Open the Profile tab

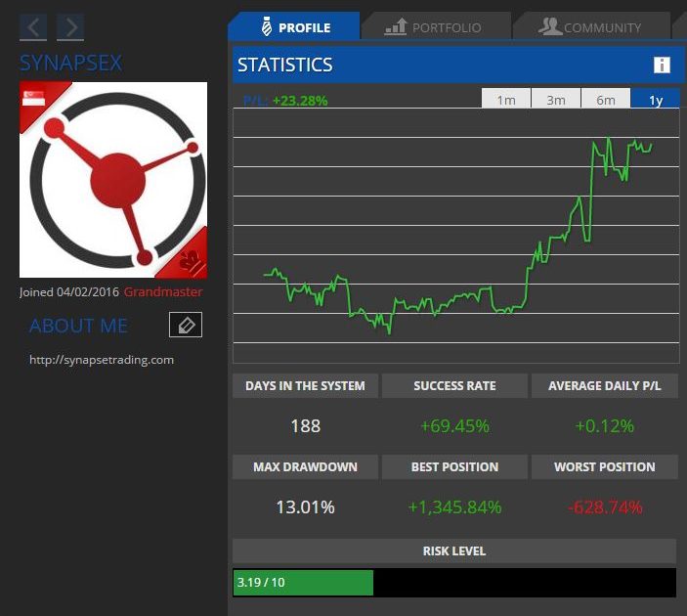(295, 27)
